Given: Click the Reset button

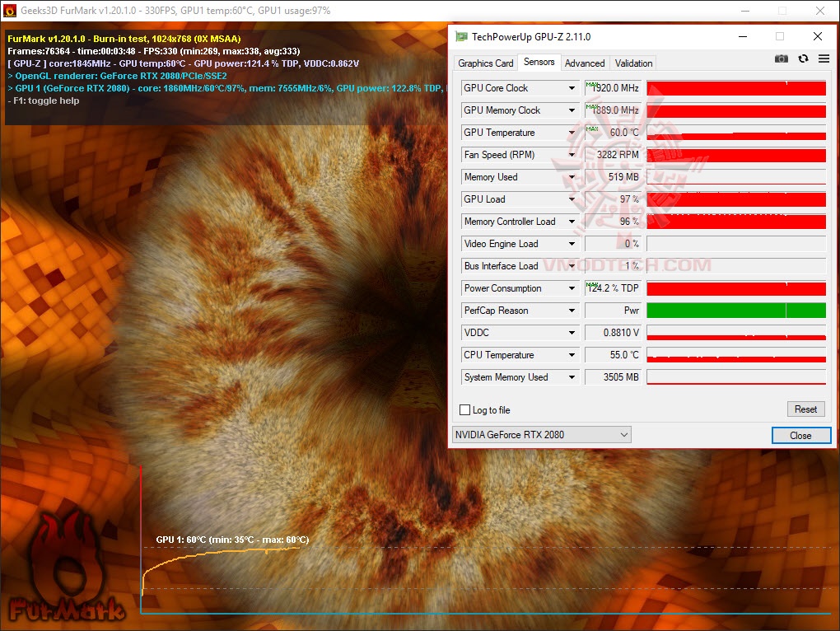Looking at the screenshot, I should pyautogui.click(x=805, y=409).
